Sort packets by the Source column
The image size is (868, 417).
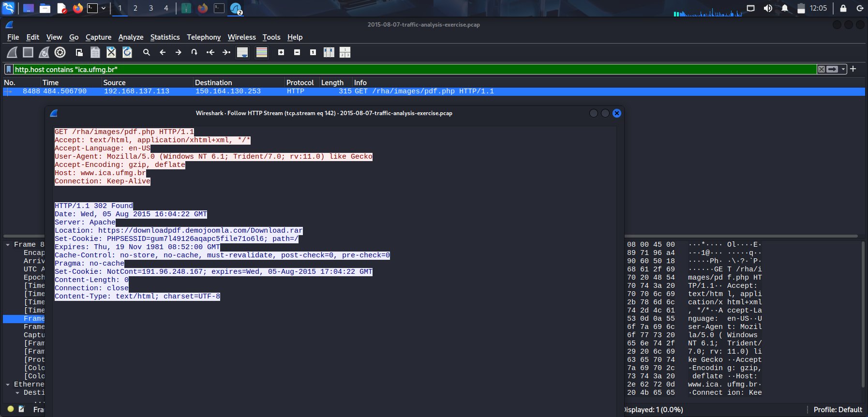[147, 83]
